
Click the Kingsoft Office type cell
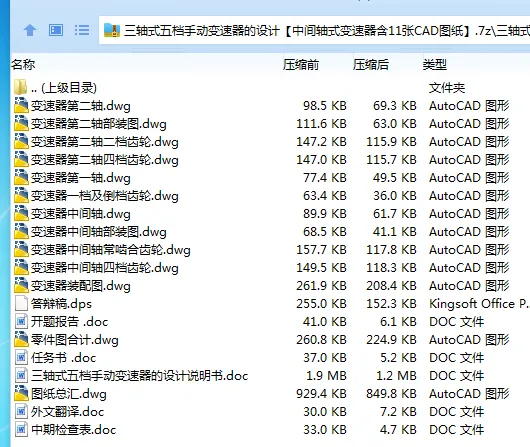pyautogui.click(x=479, y=304)
